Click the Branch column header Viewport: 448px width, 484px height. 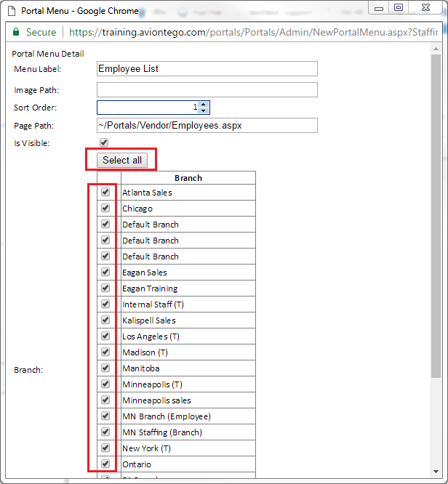click(188, 178)
